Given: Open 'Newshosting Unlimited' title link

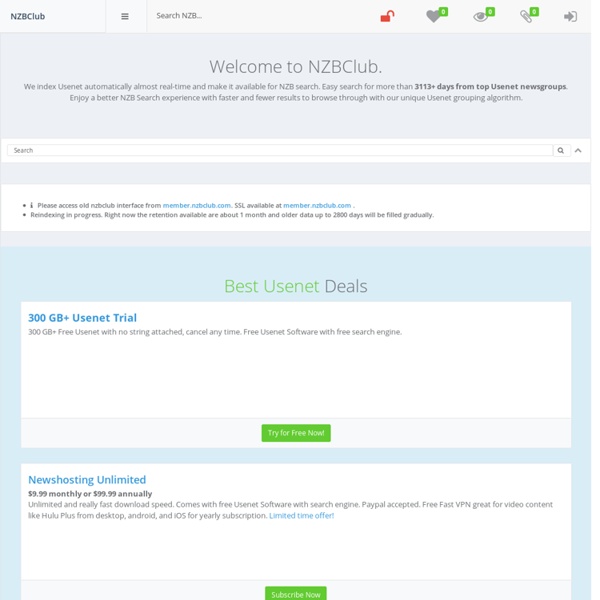Looking at the screenshot, I should tap(87, 479).
